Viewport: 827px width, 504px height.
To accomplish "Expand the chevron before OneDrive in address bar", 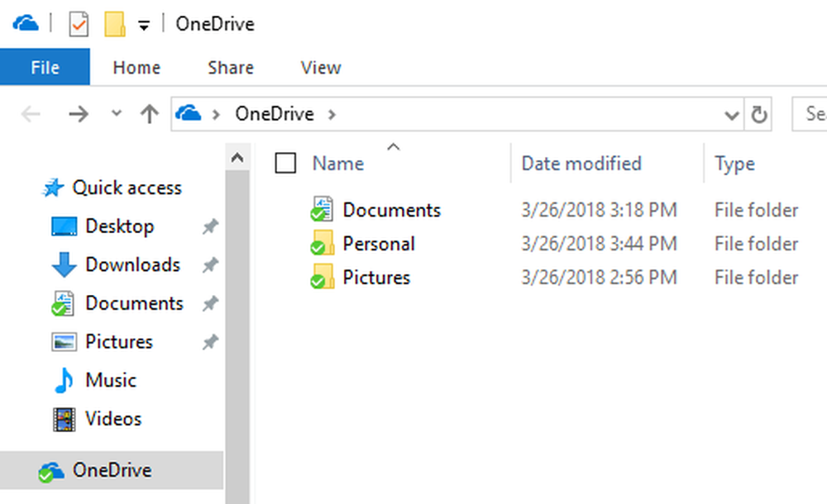I will click(216, 114).
